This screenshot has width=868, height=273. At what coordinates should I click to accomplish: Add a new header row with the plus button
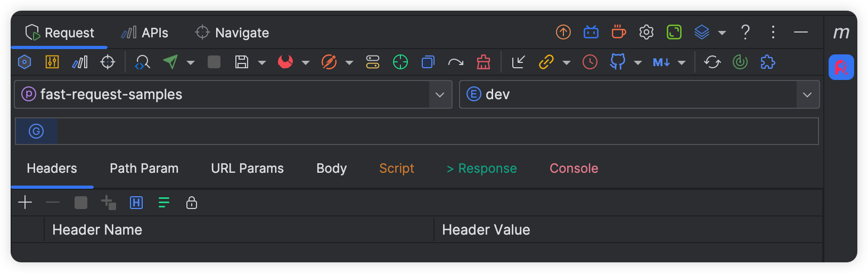25,203
